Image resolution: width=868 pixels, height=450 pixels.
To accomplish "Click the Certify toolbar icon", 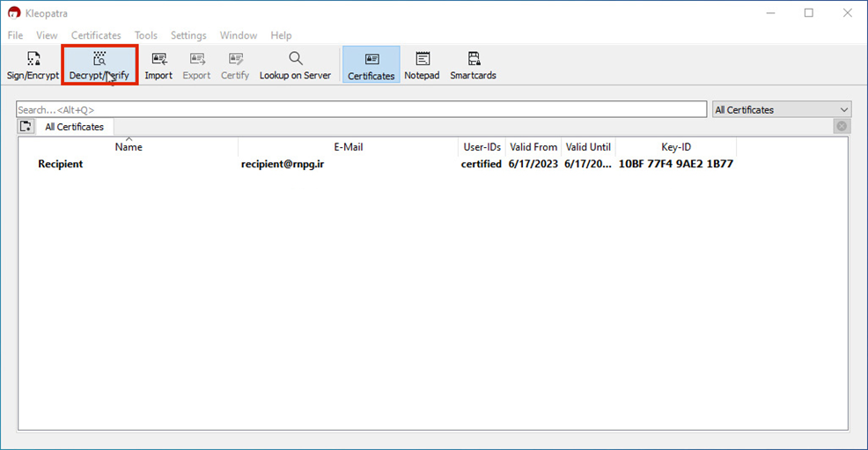I will tap(235, 65).
